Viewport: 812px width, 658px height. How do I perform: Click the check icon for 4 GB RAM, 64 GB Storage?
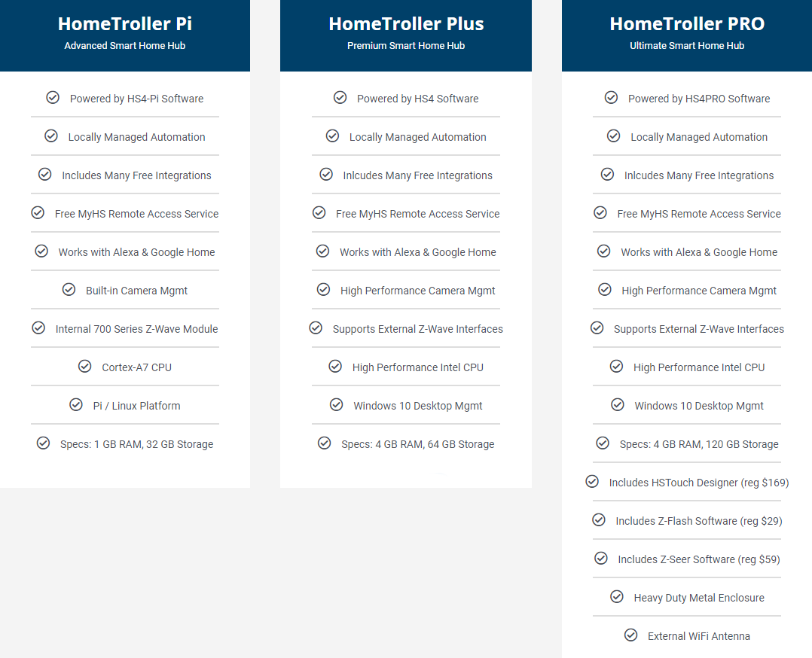coord(324,443)
